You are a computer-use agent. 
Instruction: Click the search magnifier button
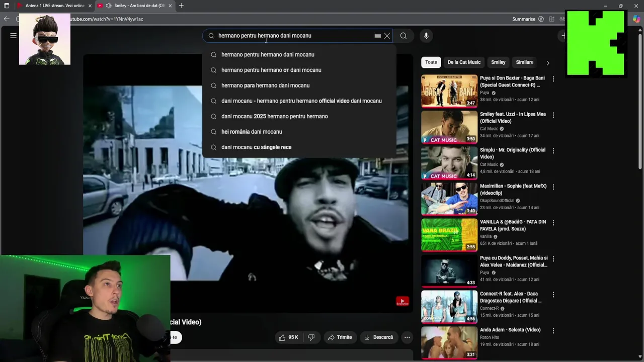pyautogui.click(x=404, y=36)
